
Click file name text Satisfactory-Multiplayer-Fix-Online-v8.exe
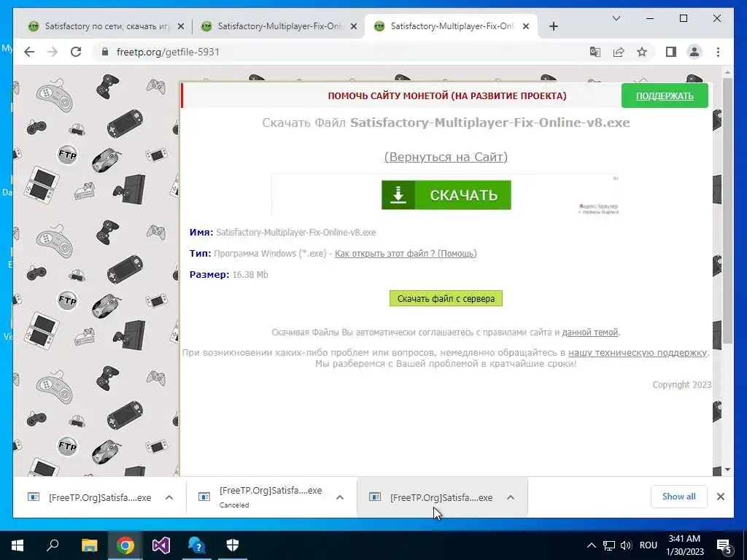[296, 233]
